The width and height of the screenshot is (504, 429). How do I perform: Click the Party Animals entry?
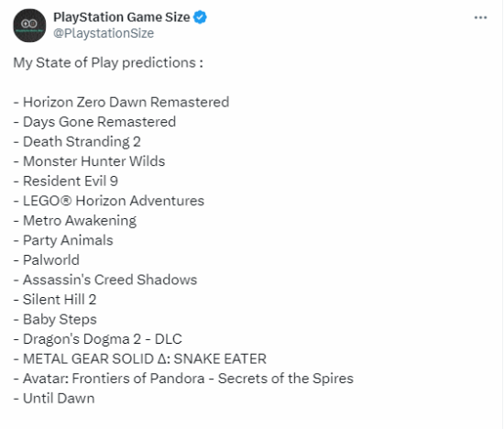coord(63,240)
